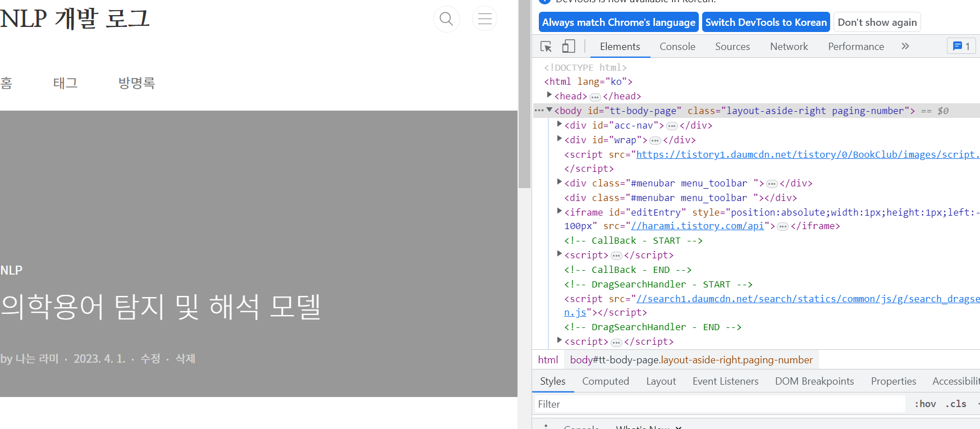Switch to the Performance tab
Image resolution: width=980 pixels, height=429 pixels.
pyautogui.click(x=856, y=47)
